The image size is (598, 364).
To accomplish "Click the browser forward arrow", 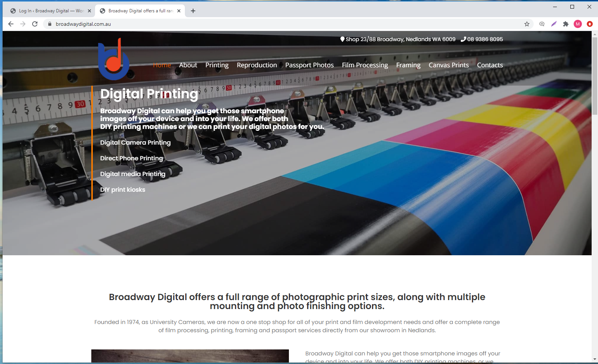I will (23, 24).
